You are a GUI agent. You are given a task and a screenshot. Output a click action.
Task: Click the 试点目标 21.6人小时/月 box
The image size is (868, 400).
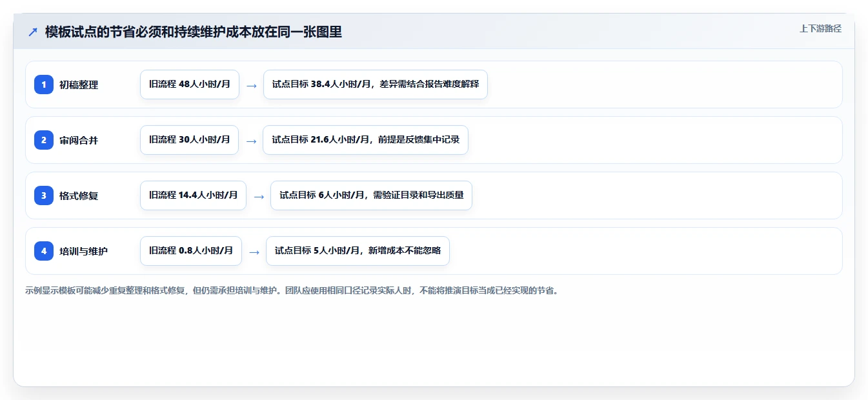pyautogui.click(x=365, y=140)
